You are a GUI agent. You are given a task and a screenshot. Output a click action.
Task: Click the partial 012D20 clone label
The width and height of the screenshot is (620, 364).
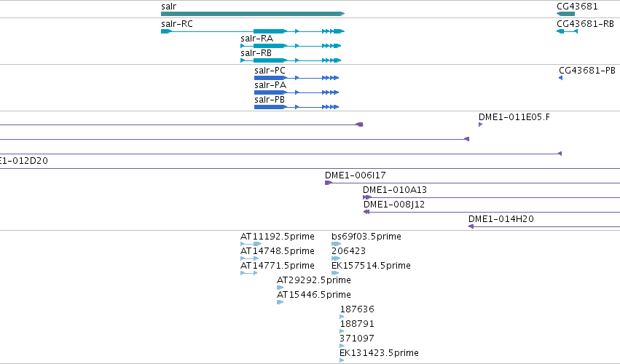coord(24,161)
